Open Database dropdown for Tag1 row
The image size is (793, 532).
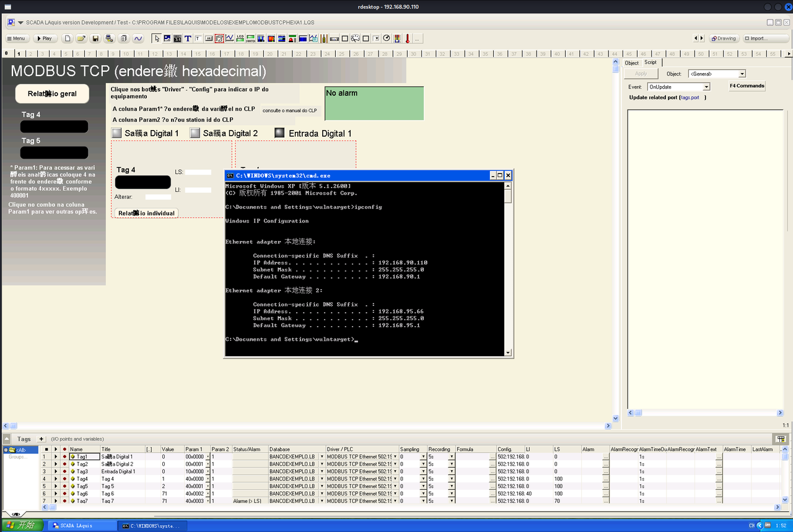[322, 456]
